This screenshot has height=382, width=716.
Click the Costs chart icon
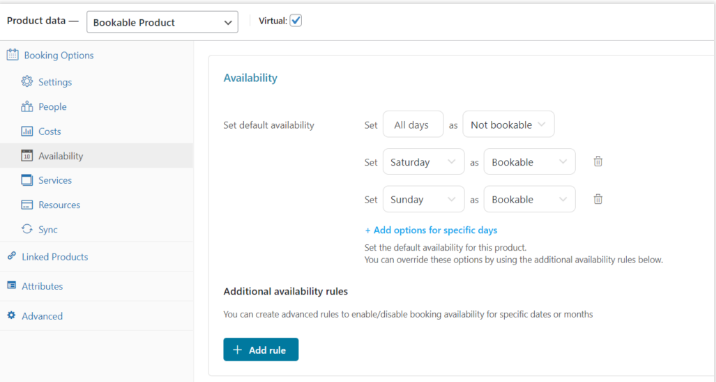(x=27, y=131)
